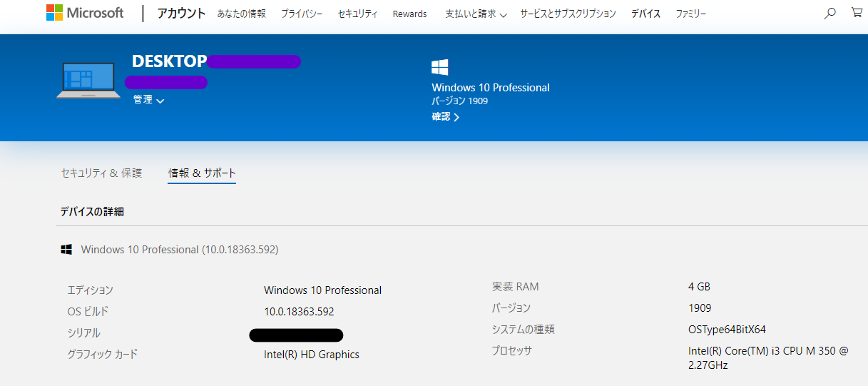Click the Microsoft logo
The image size is (868, 386).
tap(85, 13)
